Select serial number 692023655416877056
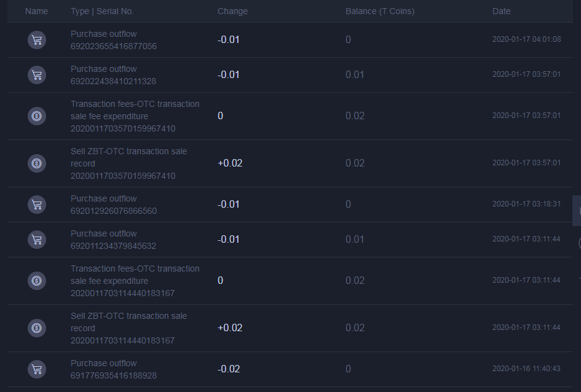581x392 pixels. (x=114, y=46)
